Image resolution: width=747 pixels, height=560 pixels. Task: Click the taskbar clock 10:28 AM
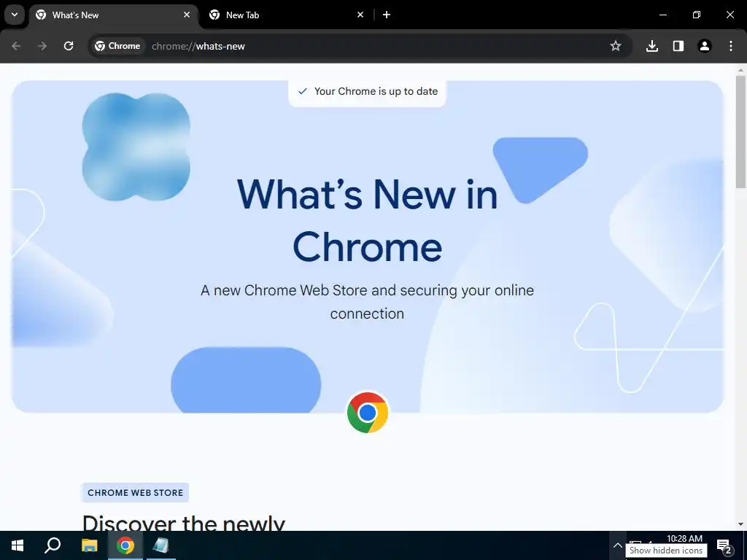tap(684, 539)
